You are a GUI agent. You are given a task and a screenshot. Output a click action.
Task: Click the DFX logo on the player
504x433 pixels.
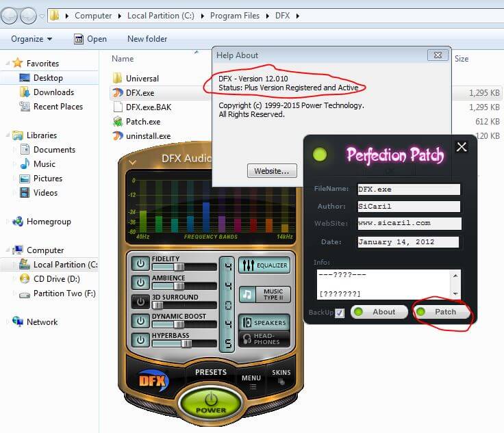pos(153,381)
